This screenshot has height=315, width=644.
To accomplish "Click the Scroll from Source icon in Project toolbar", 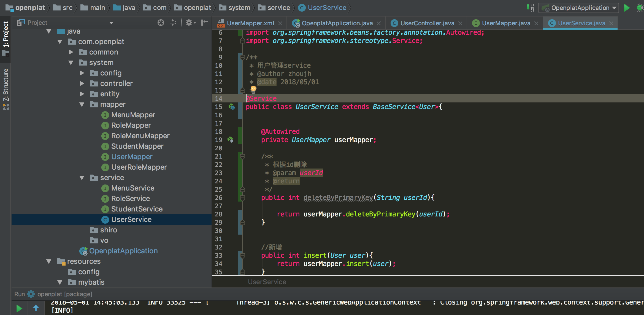I will [161, 23].
